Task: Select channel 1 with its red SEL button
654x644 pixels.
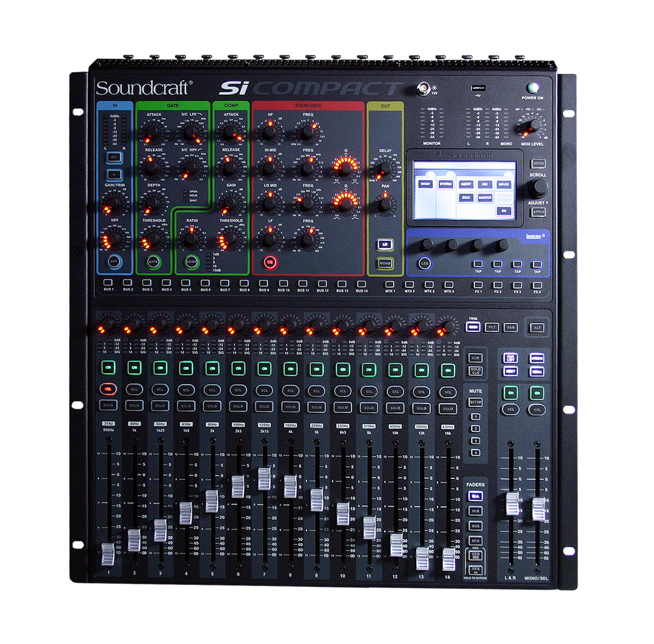Action: [x=108, y=389]
